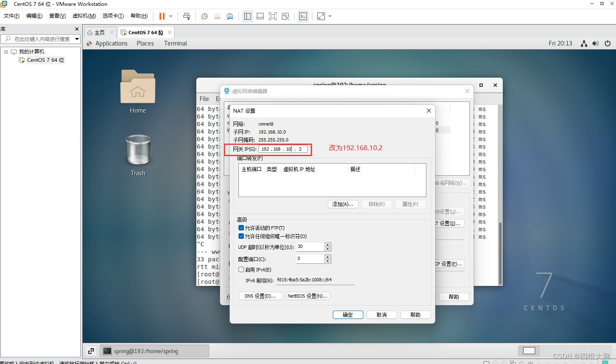
Task: Decrease 配置端口 value with down arrow
Action: click(328, 261)
